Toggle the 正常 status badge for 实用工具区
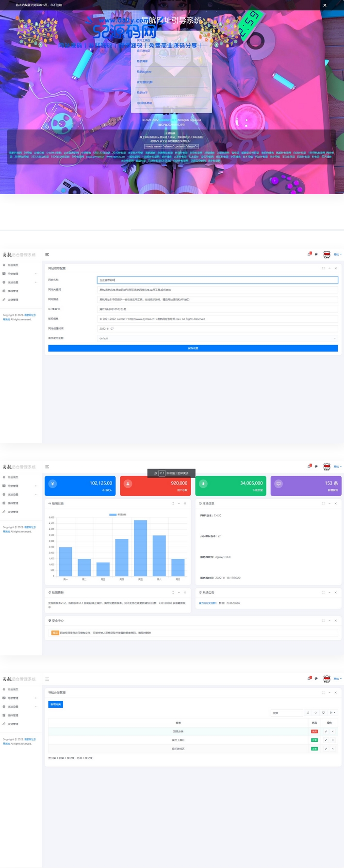344x868 pixels. pyautogui.click(x=314, y=740)
